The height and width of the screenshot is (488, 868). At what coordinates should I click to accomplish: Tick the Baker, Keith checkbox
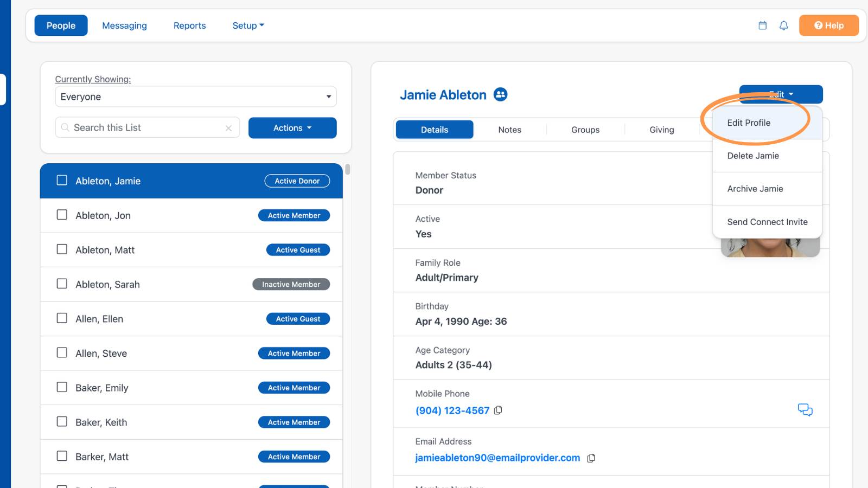tap(62, 421)
